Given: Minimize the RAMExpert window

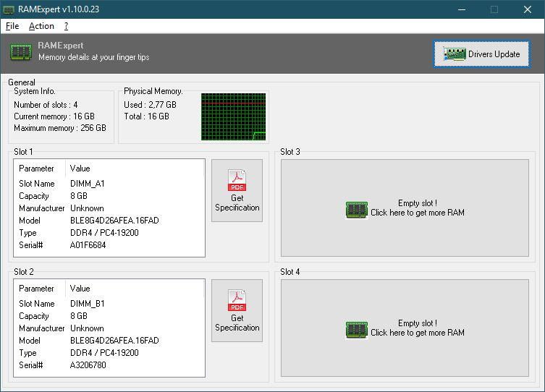Looking at the screenshot, I should click(x=462, y=9).
